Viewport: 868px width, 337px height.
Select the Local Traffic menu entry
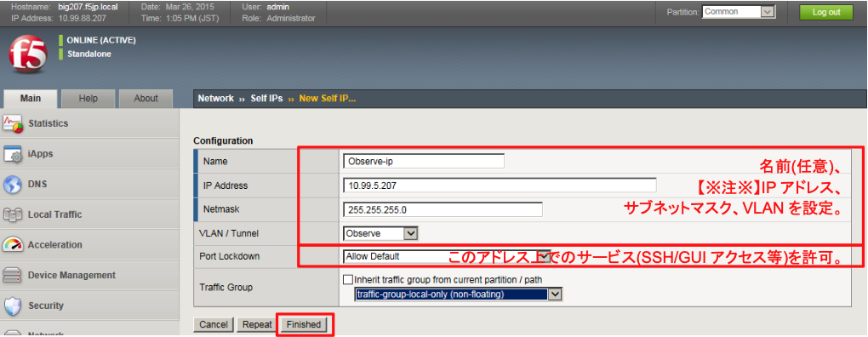pos(89,214)
